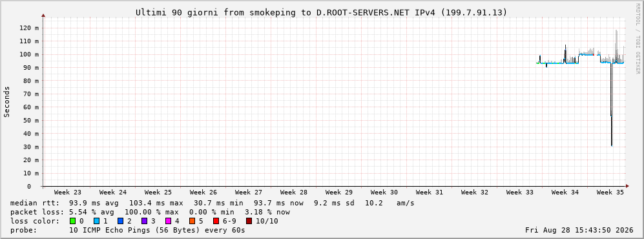This screenshot has height=239, width=644.
Task: Click the dark red 10/10 loss swatch
Action: click(249, 221)
